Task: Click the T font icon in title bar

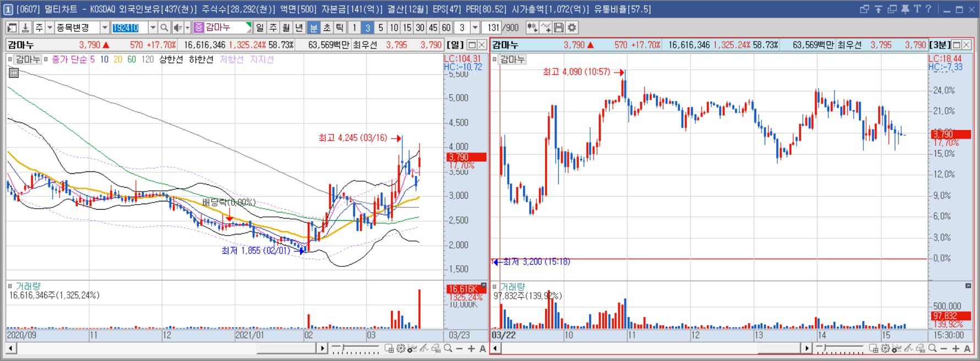Action: pyautogui.click(x=917, y=9)
